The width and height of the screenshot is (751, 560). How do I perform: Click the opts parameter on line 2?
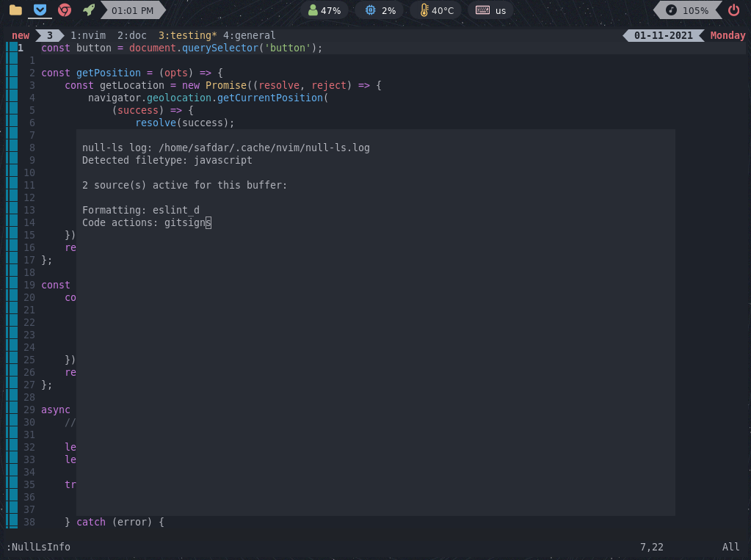tap(176, 73)
